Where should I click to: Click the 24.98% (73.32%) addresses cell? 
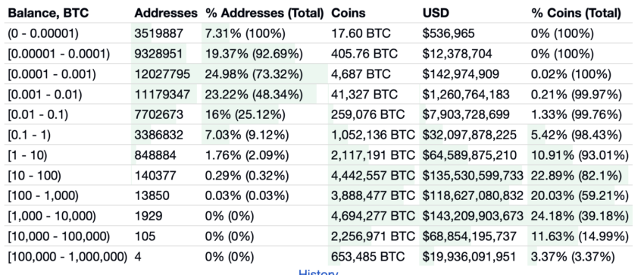pyautogui.click(x=254, y=74)
